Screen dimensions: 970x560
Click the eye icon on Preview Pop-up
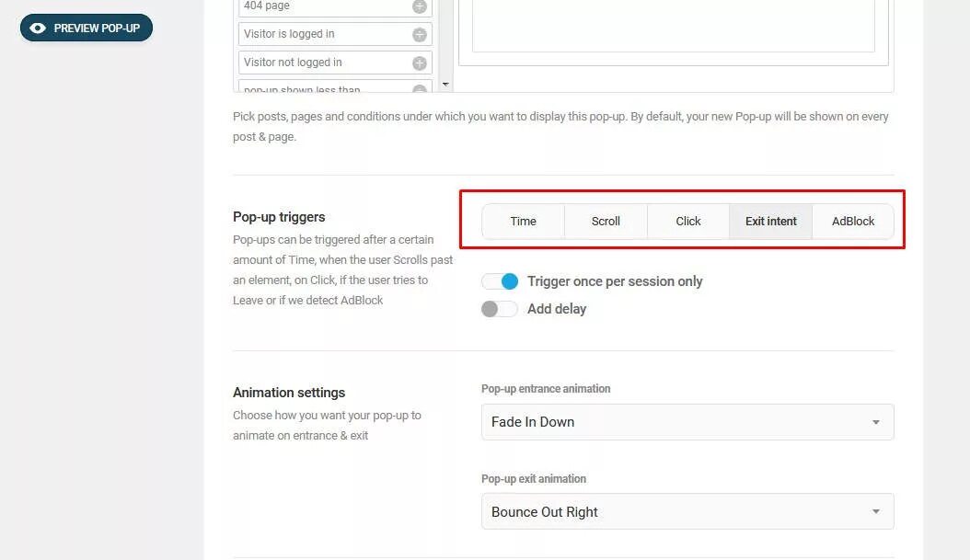point(38,28)
